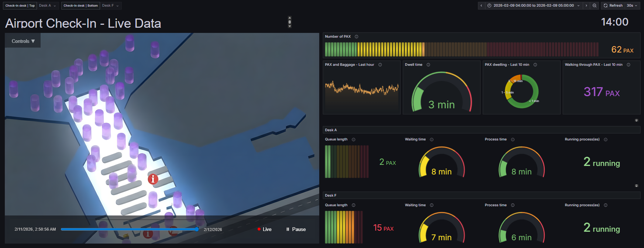Open the 30s refresh interval dropdown
Viewport: 644px width, 248px height.
coord(632,6)
